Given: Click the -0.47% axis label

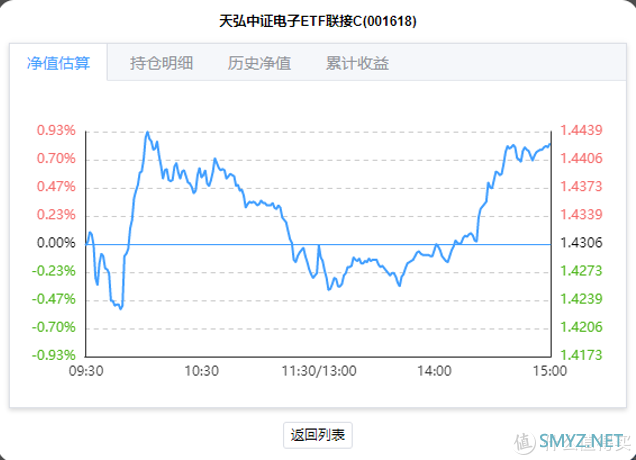Looking at the screenshot, I should (x=54, y=299).
